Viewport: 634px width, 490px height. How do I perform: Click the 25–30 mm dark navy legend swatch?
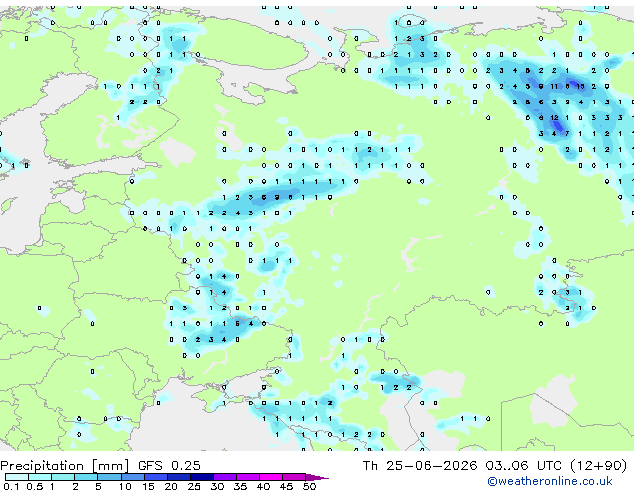point(201,477)
